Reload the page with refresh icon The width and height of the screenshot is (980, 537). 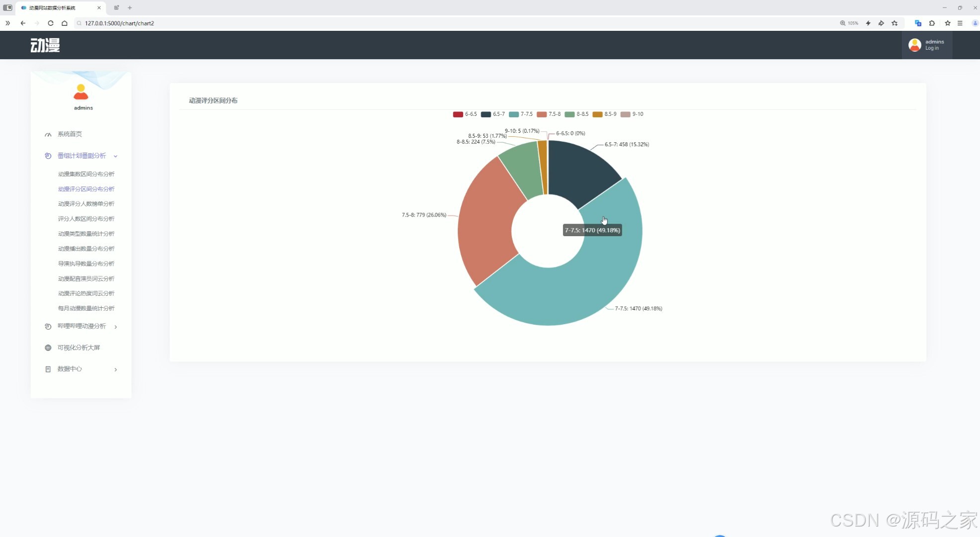click(51, 23)
